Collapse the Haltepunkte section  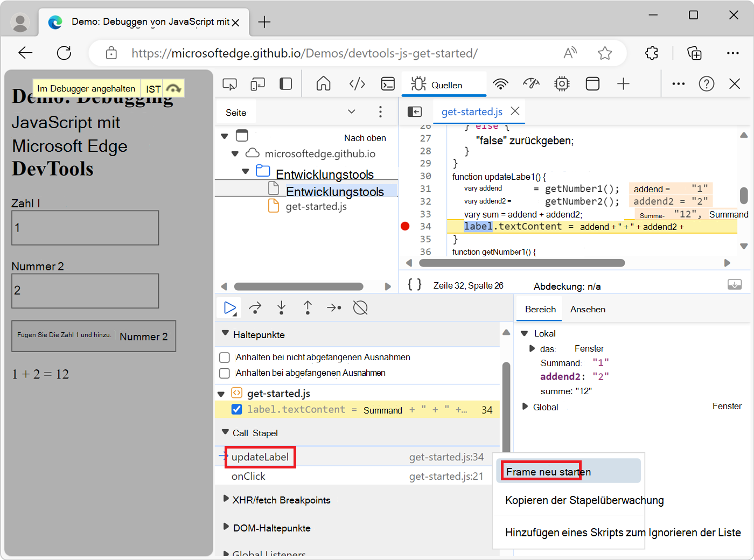225,334
